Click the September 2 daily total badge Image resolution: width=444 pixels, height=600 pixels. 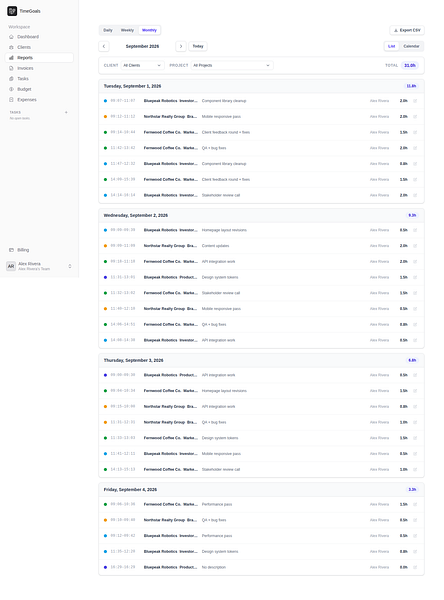pos(412,215)
